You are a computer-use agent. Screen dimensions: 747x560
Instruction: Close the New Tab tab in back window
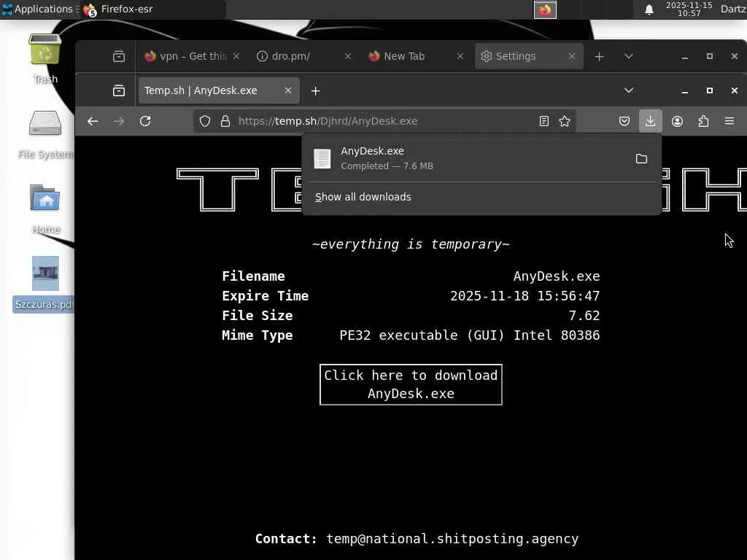pyautogui.click(x=460, y=56)
